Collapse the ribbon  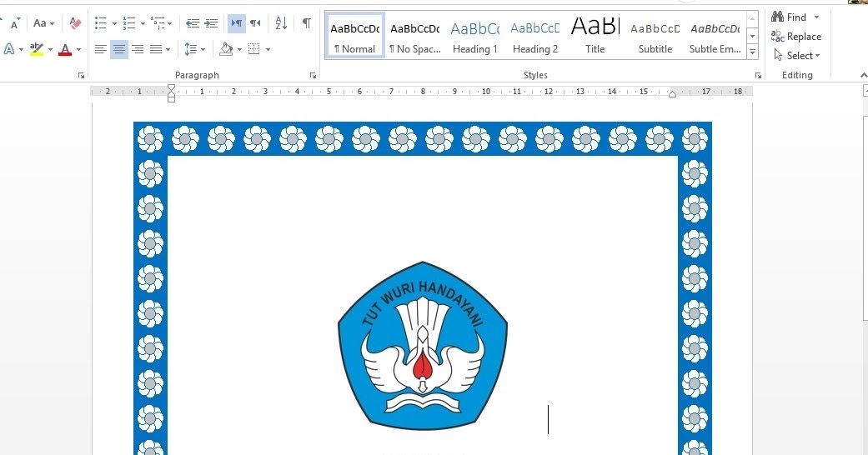click(x=864, y=75)
